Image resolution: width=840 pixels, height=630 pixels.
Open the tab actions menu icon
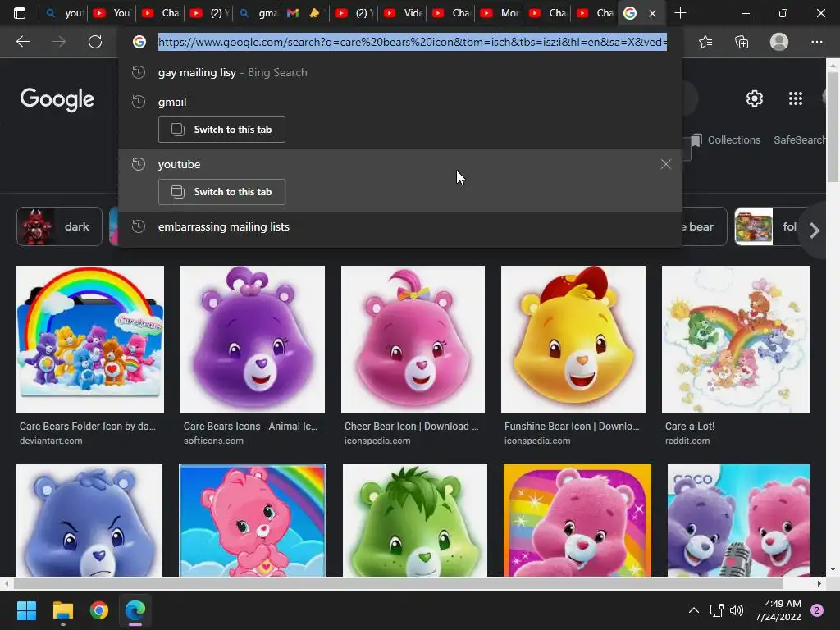coord(20,13)
